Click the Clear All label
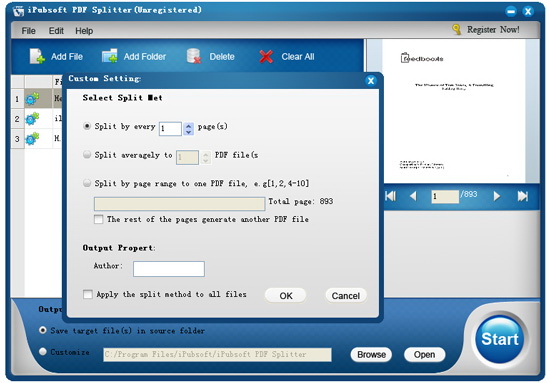This screenshot has height=383, width=550. (298, 56)
